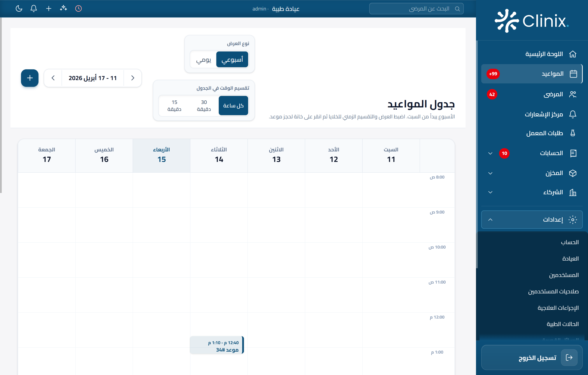588x375 pixels.
Task: Click the blue add appointment button
Action: 30,78
